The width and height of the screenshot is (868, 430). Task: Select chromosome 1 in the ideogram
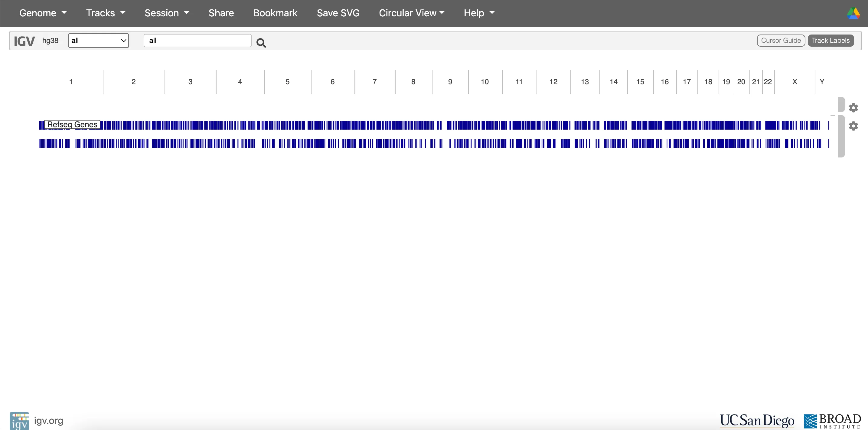[70, 81]
